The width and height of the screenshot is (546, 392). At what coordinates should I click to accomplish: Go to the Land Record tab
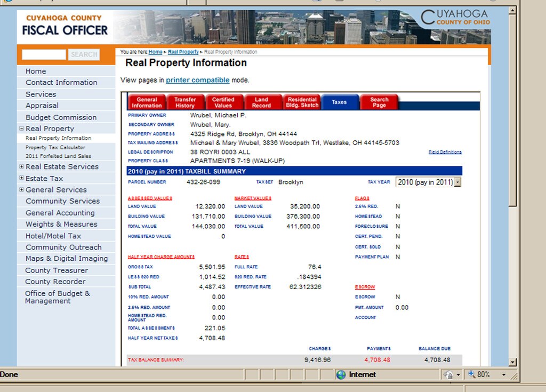click(x=261, y=102)
